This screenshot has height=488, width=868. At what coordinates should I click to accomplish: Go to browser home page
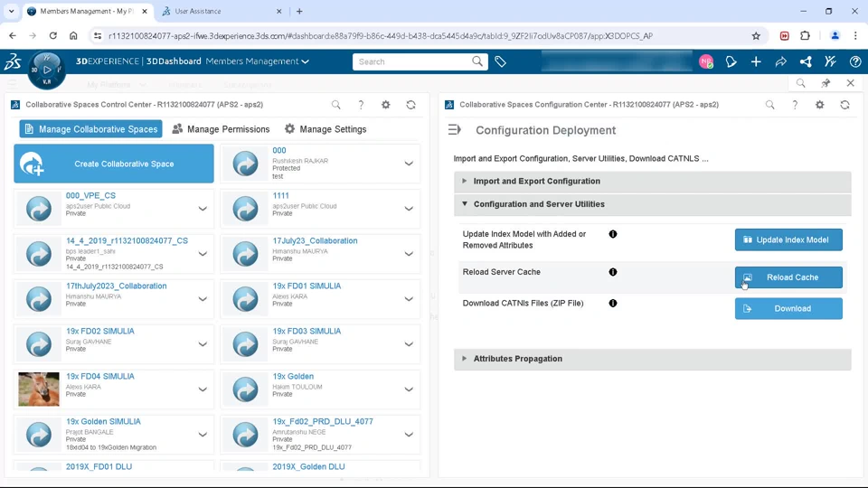(73, 36)
